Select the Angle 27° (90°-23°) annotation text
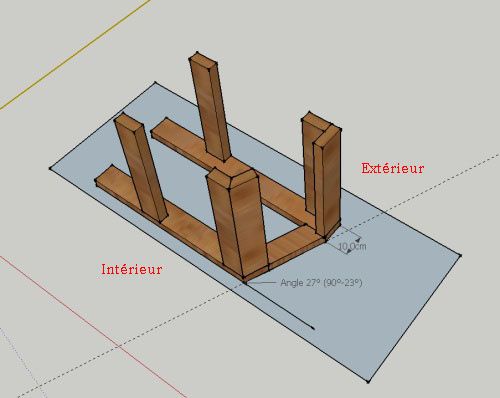 321,283
